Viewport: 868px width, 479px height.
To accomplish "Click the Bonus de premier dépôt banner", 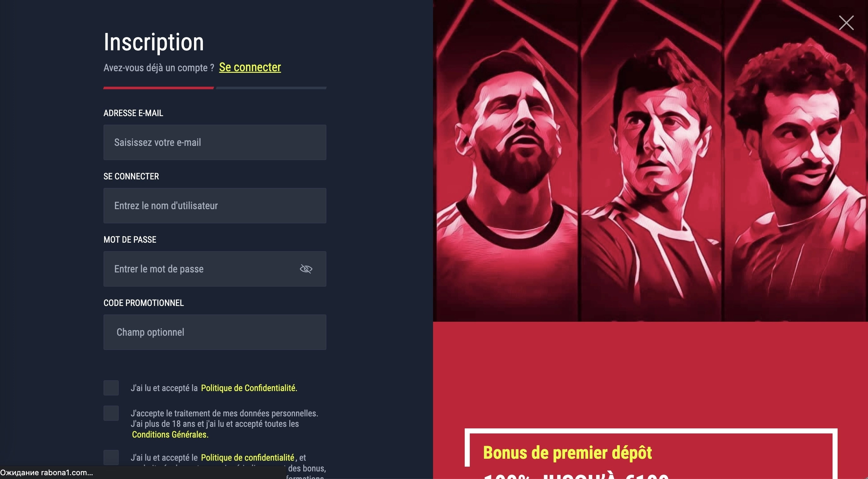I will pos(651,453).
